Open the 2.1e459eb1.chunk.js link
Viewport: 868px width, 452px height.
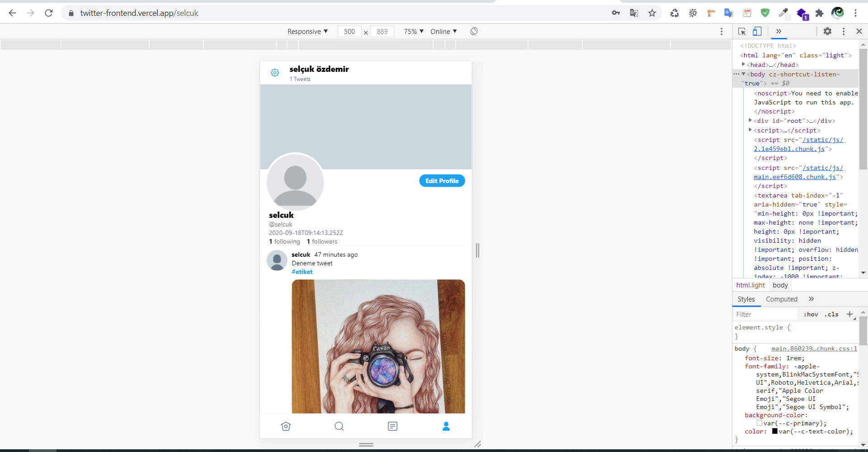[x=789, y=149]
